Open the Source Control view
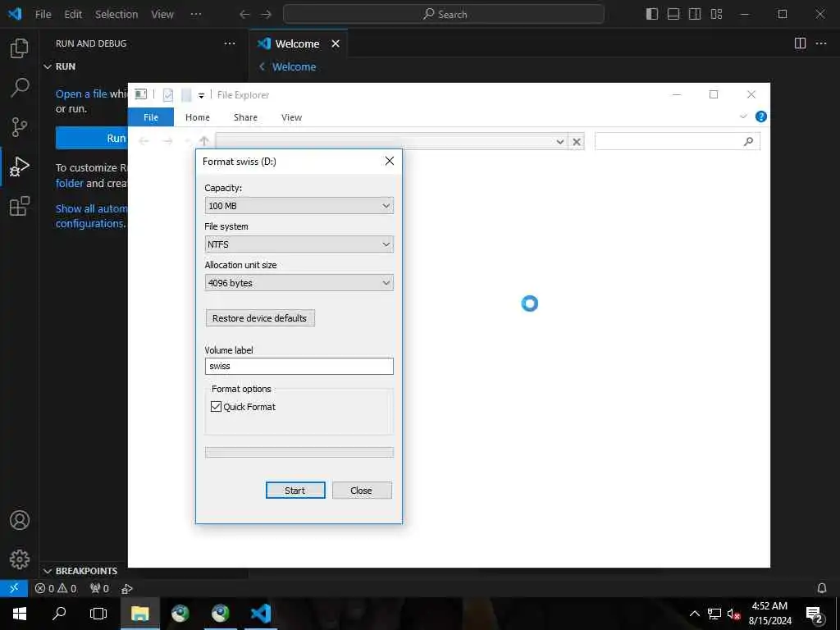Screen dimensions: 840x630 click(x=20, y=127)
